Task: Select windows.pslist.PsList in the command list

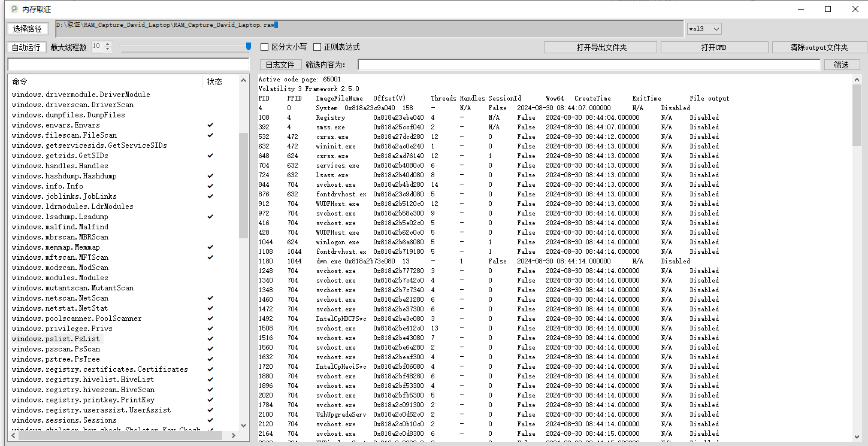Action: click(x=56, y=339)
